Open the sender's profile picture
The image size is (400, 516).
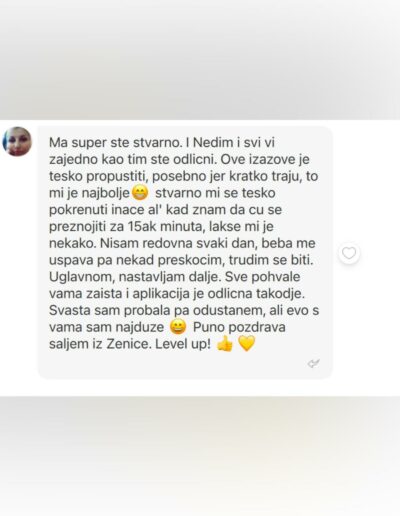point(17,141)
